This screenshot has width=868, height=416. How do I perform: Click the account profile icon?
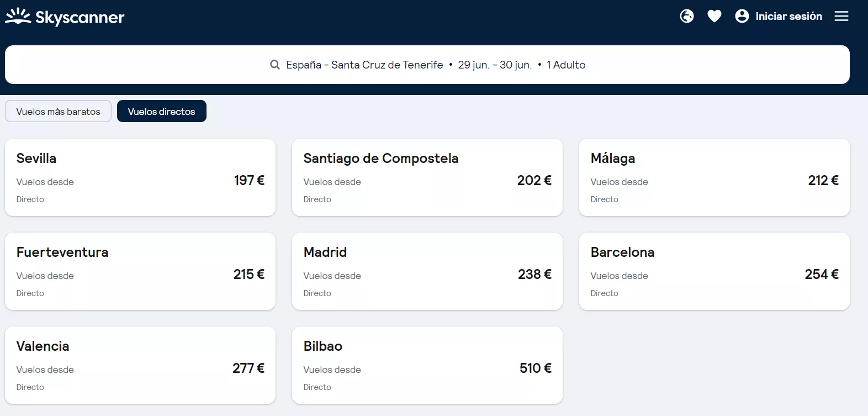742,16
